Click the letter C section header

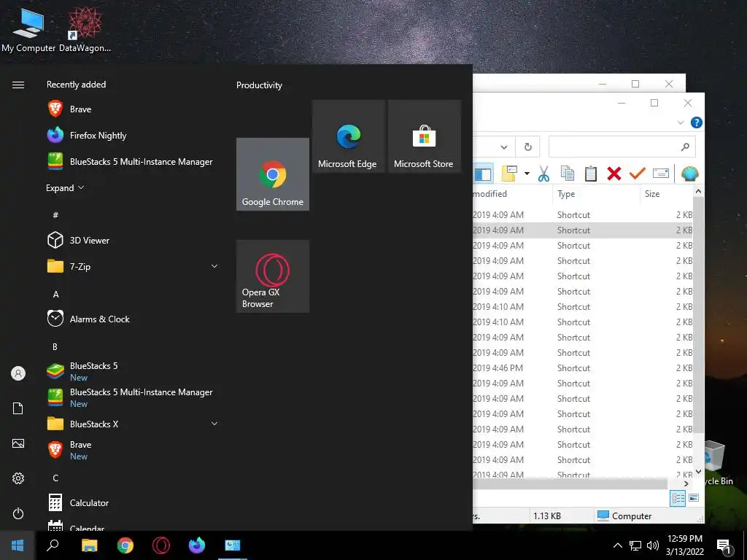[55, 478]
